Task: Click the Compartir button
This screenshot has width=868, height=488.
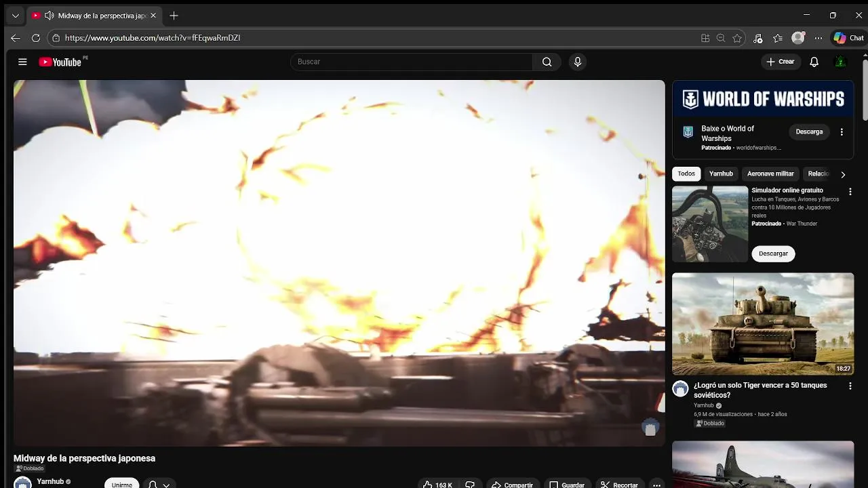Action: pos(513,485)
